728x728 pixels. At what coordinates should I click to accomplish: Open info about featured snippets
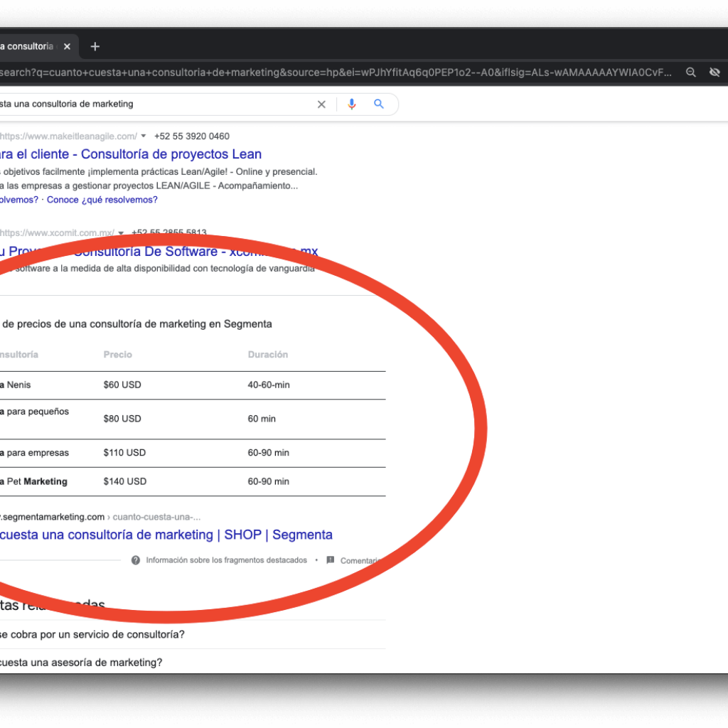tap(135, 560)
